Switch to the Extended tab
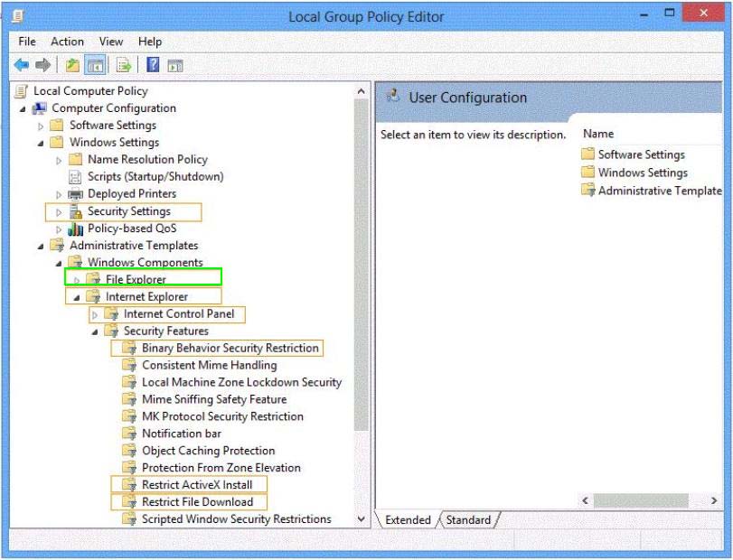Image resolution: width=733 pixels, height=560 pixels. [408, 520]
